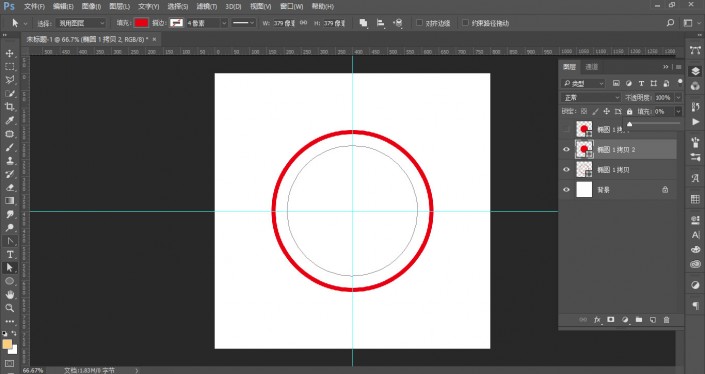The image size is (705, 374).
Task: Click the fill opacity slider handle
Action: 629,124
